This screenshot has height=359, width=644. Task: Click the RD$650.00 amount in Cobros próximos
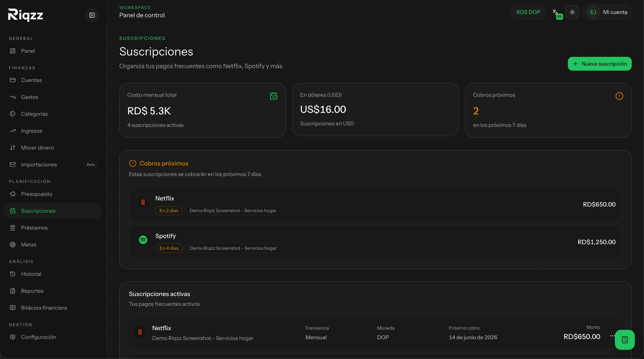coord(599,205)
